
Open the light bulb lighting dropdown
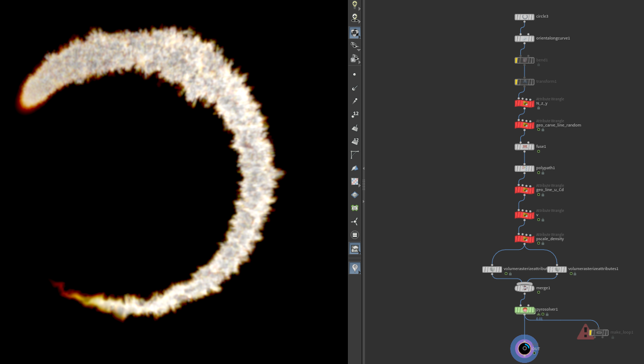359,9
